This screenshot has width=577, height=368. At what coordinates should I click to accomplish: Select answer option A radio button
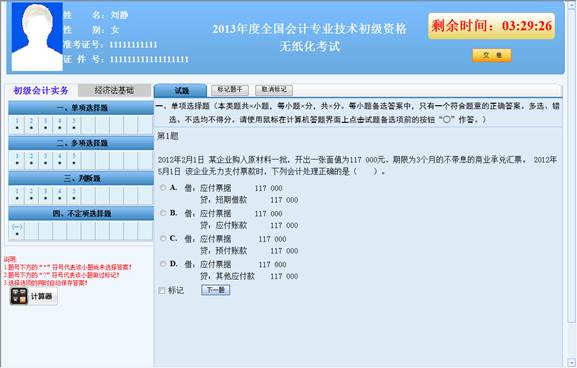163,188
